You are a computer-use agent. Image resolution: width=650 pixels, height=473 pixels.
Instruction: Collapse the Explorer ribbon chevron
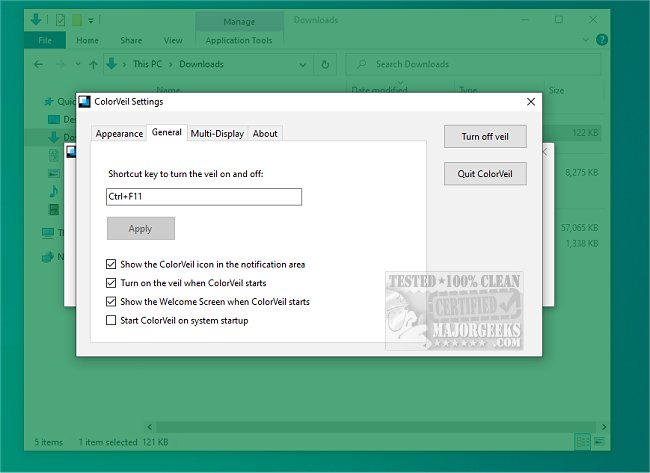click(x=586, y=40)
